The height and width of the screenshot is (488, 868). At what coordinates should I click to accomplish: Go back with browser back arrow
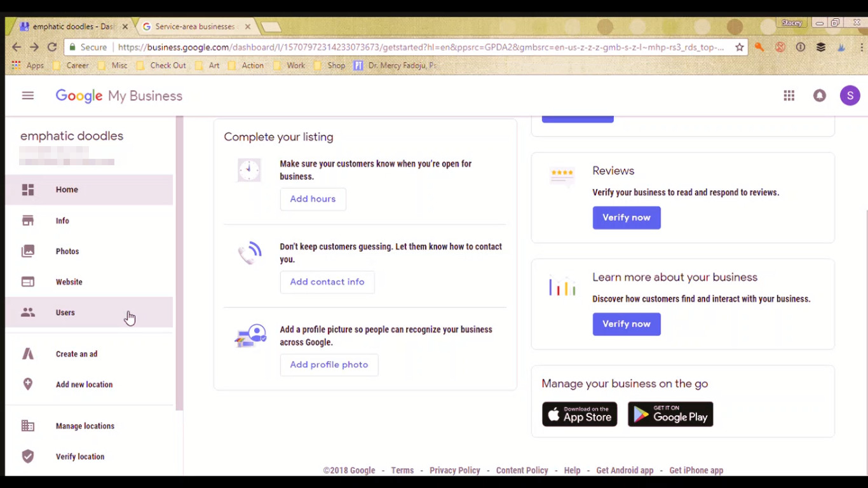[17, 47]
